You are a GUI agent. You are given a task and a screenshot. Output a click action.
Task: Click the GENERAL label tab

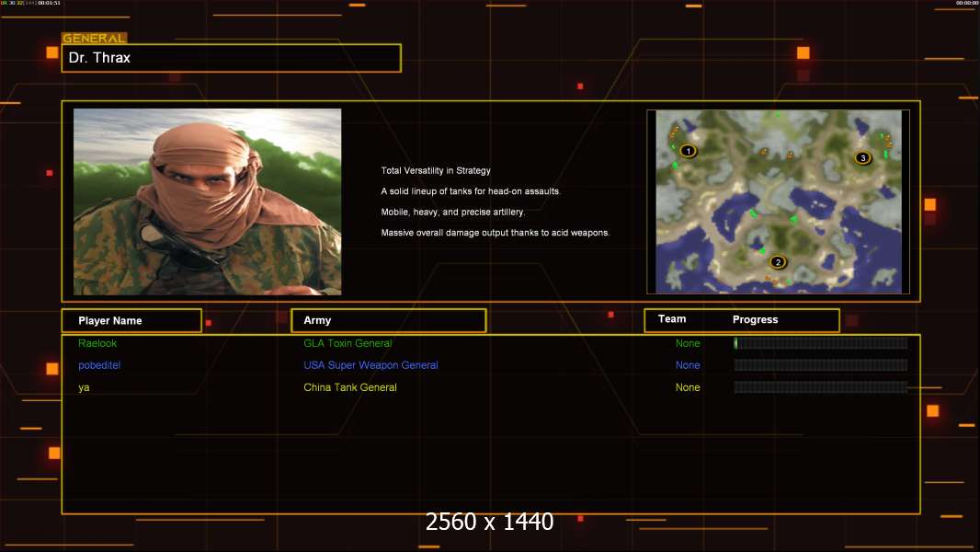tap(94, 39)
